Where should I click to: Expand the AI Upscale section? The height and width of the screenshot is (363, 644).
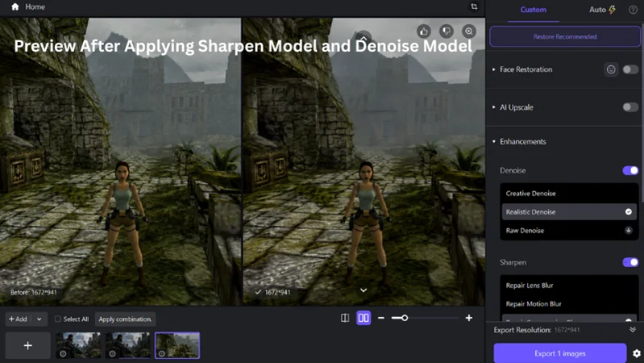tap(493, 107)
